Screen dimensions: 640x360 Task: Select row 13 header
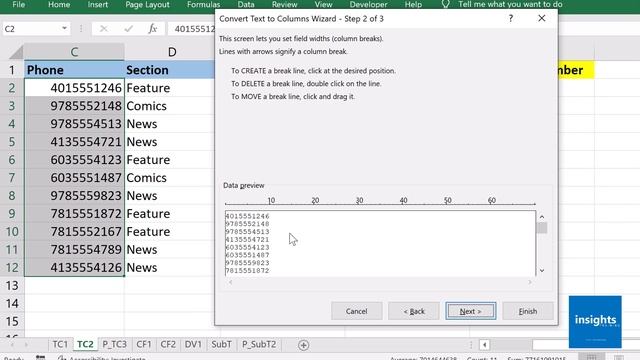click(12, 285)
